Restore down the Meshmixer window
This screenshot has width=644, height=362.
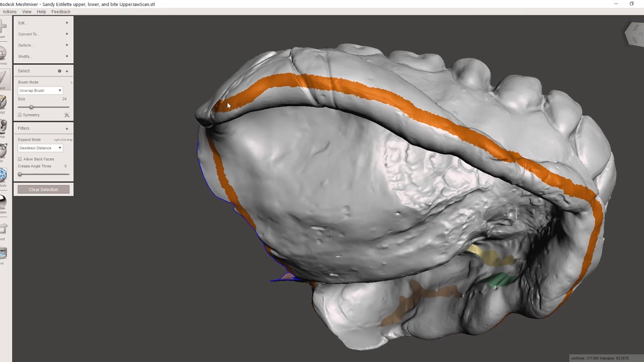(632, 4)
